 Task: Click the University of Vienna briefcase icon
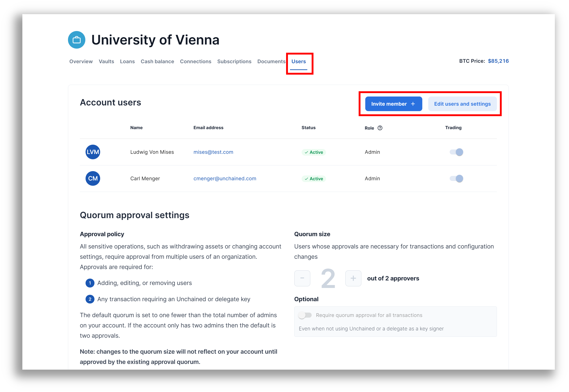click(77, 40)
